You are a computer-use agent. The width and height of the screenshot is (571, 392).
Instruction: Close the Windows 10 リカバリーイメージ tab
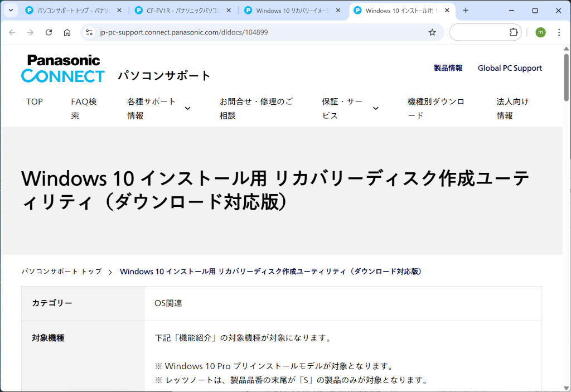click(338, 11)
